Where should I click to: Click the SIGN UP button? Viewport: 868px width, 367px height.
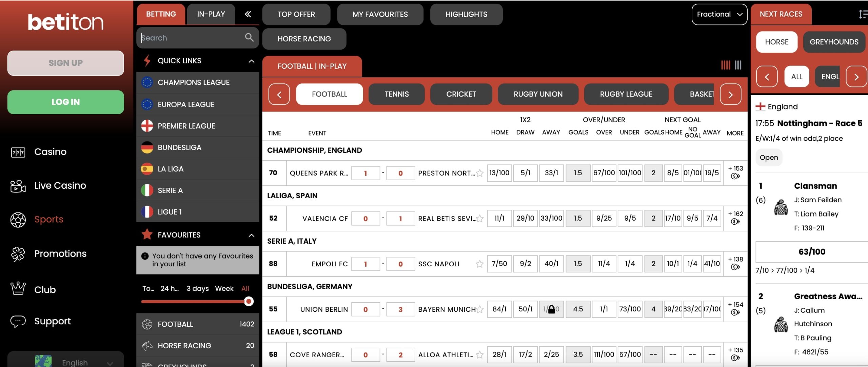(x=66, y=63)
